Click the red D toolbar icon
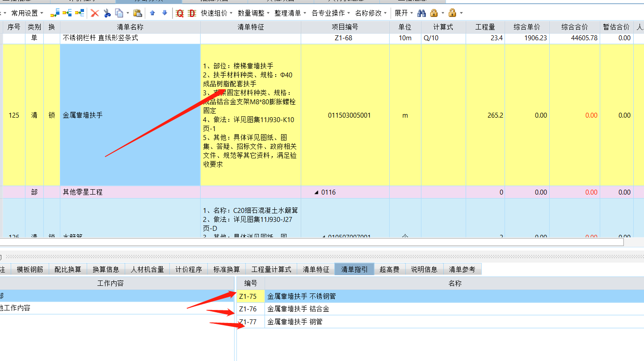Image resolution: width=644 pixels, height=361 pixels. (192, 13)
